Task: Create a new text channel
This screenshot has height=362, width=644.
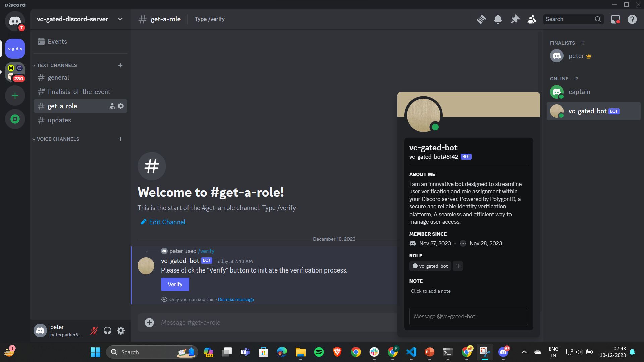Action: tap(120, 65)
